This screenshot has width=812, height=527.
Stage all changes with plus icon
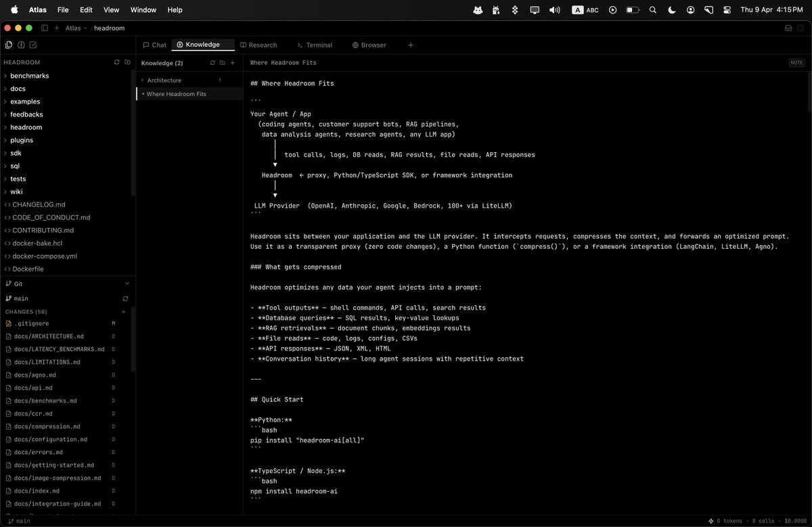pyautogui.click(x=123, y=312)
